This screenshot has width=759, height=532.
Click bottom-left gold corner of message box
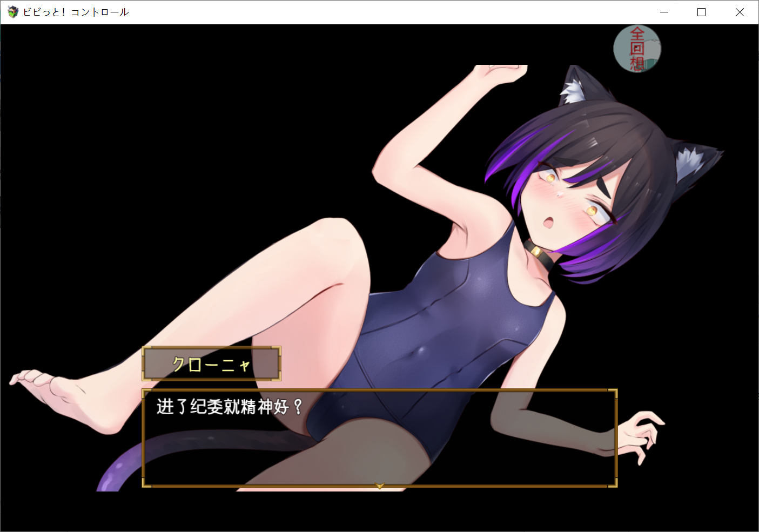click(145, 484)
